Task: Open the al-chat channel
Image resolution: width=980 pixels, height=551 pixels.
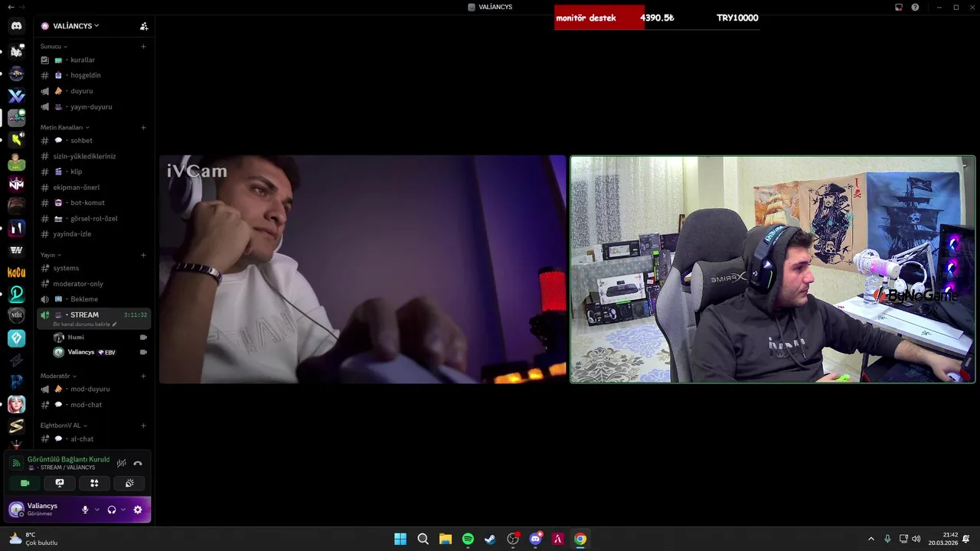Action: [x=94, y=439]
